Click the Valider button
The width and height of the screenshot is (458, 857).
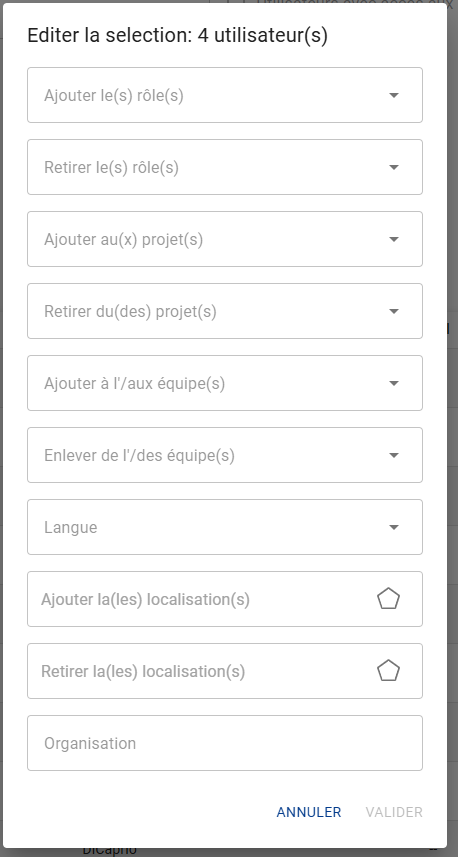pyautogui.click(x=394, y=812)
